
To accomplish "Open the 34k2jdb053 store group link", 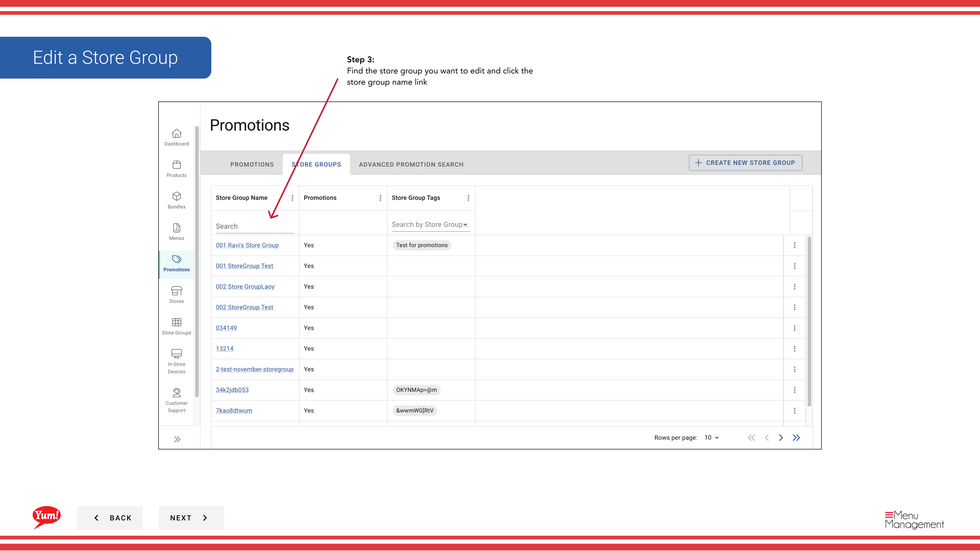I will pyautogui.click(x=232, y=390).
